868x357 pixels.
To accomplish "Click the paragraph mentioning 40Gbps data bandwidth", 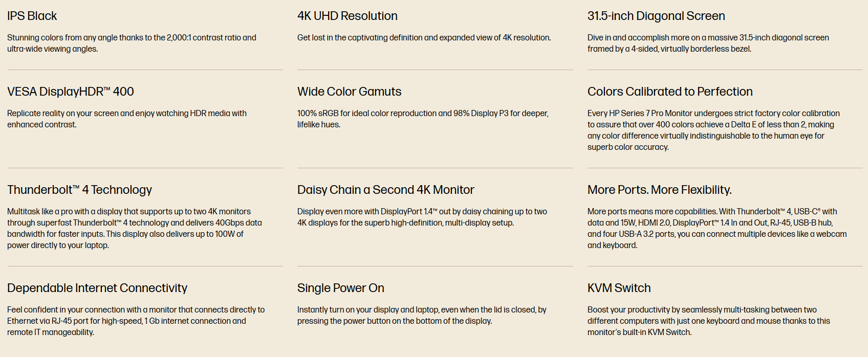I will pos(135,228).
